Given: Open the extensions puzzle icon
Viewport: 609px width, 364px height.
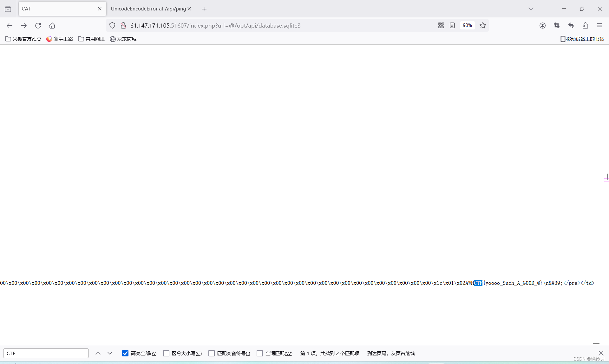Looking at the screenshot, I should pos(585,25).
